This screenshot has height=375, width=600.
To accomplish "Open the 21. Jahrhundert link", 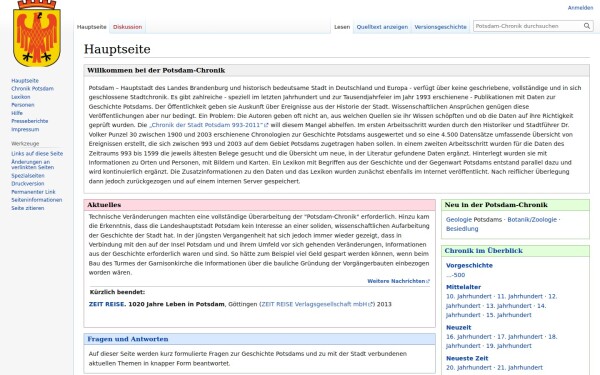I will click(520, 368).
